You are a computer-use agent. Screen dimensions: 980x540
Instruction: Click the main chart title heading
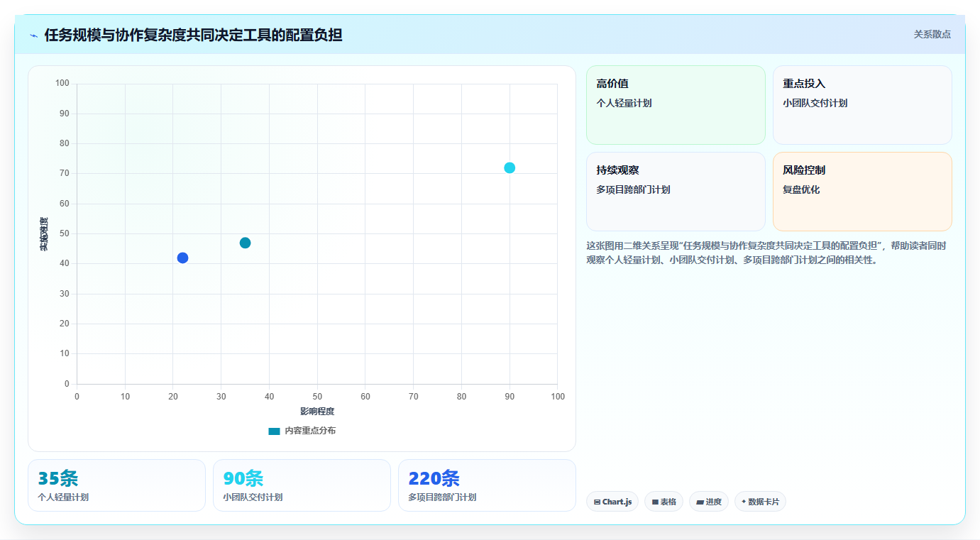(193, 35)
